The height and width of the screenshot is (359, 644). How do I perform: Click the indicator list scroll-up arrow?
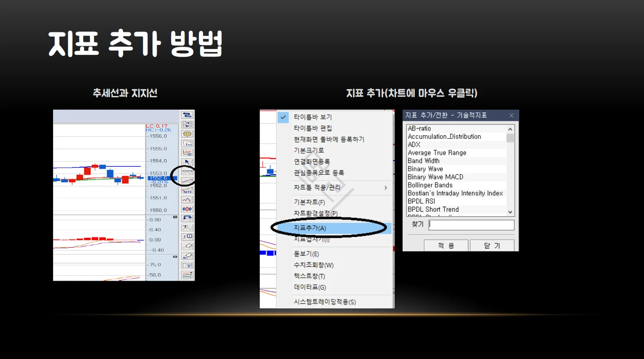(x=510, y=129)
